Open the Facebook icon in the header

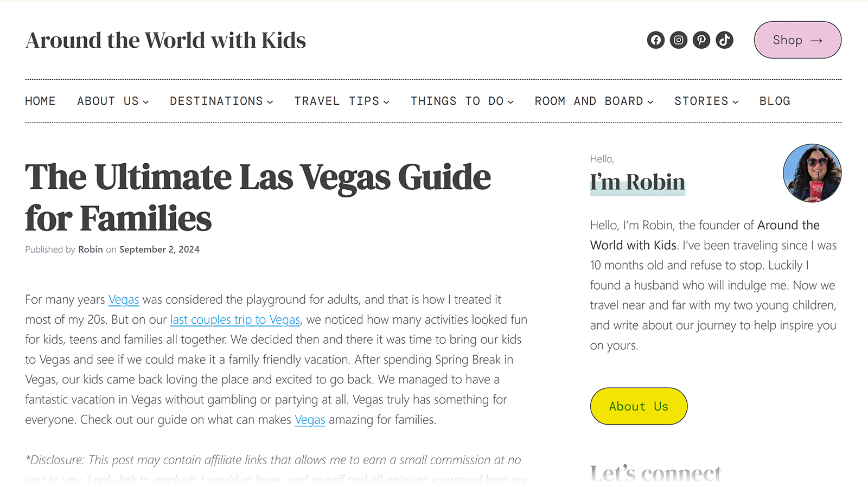pos(655,40)
